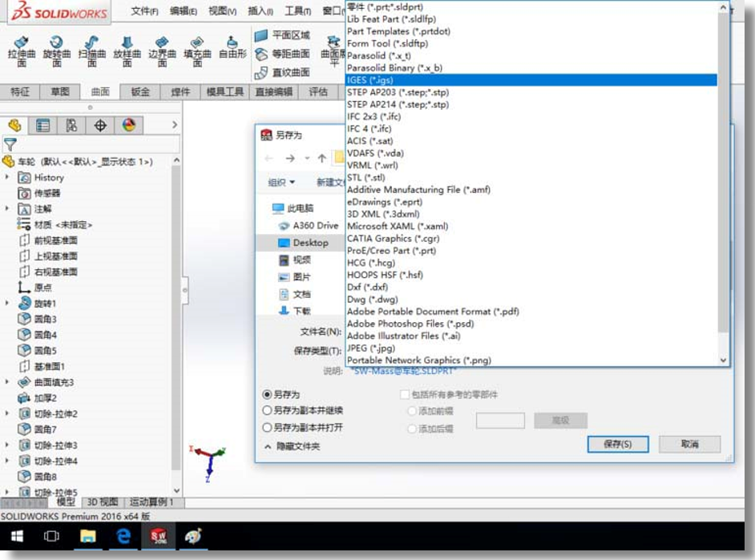755x560 pixels.
Task: Select the 拉伸曲面 extrude surface tool
Action: click(21, 51)
